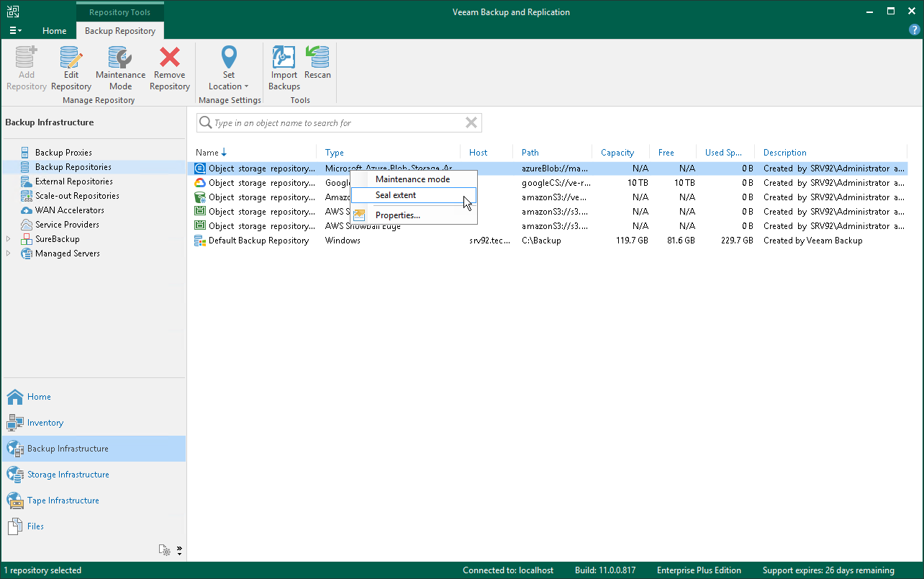Click the C:\Backup path cell

click(541, 241)
